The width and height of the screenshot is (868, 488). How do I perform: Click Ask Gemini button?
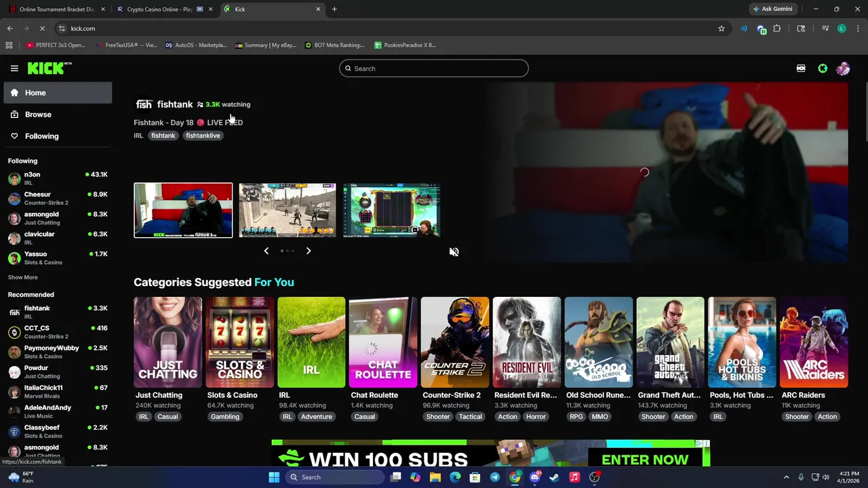(x=772, y=9)
